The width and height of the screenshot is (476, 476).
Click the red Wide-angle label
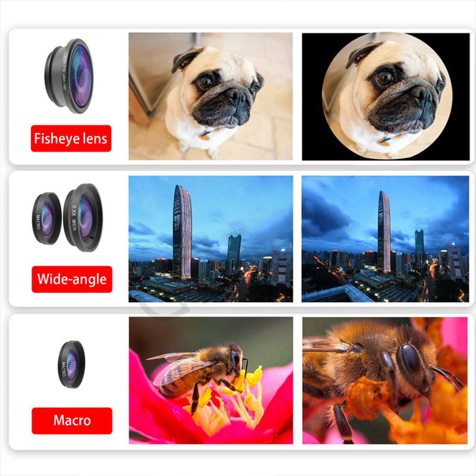[72, 279]
